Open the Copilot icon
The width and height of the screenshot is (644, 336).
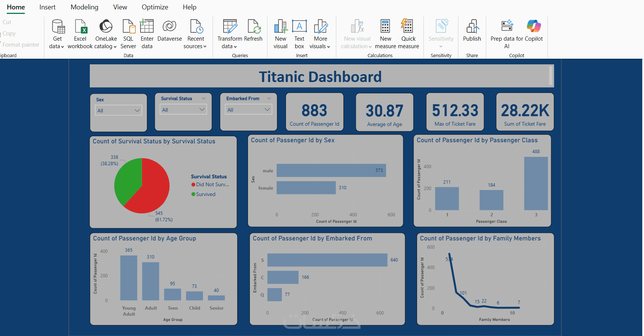534,26
